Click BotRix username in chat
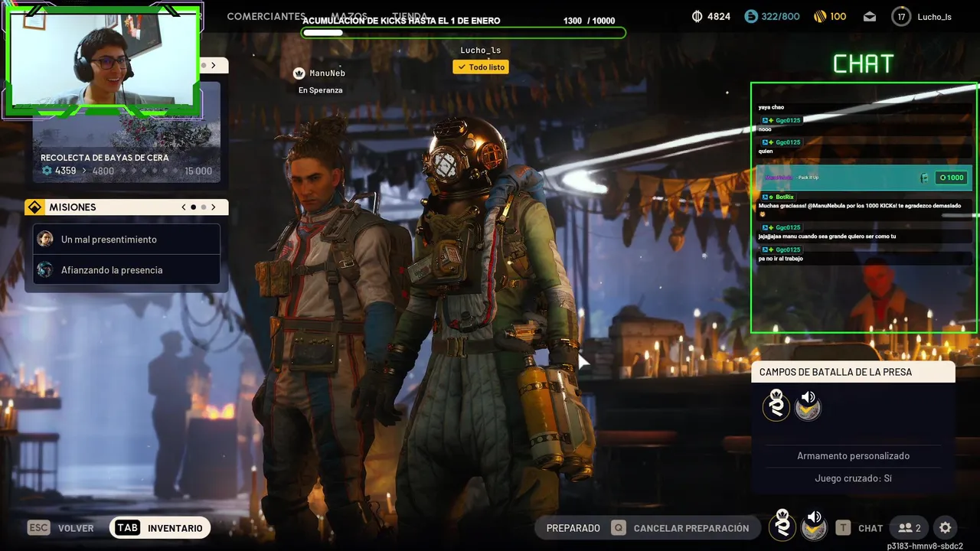The image size is (980, 551). [785, 197]
